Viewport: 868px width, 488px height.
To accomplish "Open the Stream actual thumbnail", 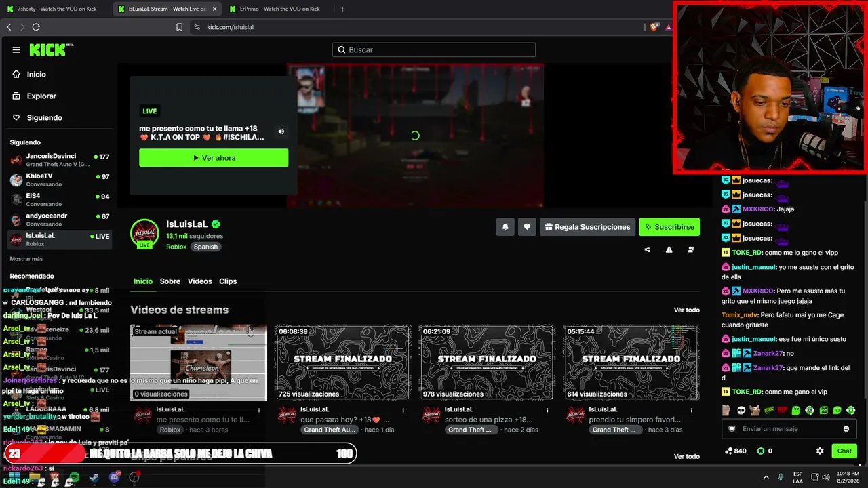I will 198,363.
